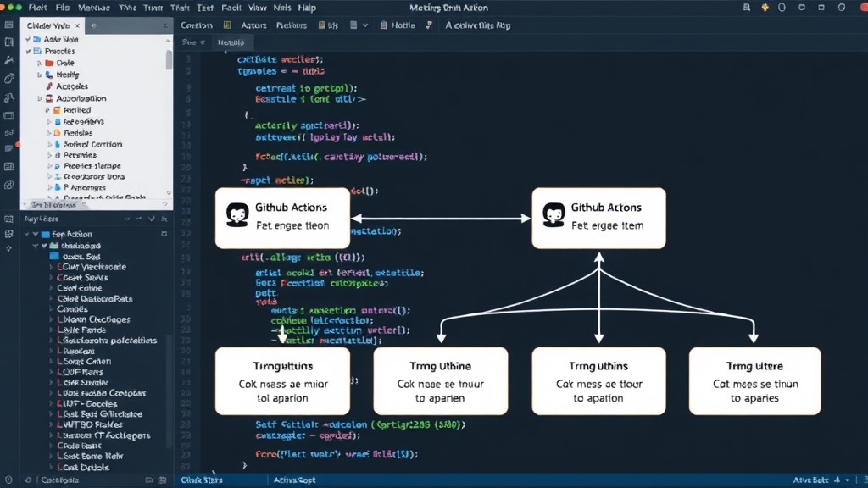Click the file tree vertical scrollbar thumb
This screenshot has width=868, height=488.
click(x=169, y=60)
